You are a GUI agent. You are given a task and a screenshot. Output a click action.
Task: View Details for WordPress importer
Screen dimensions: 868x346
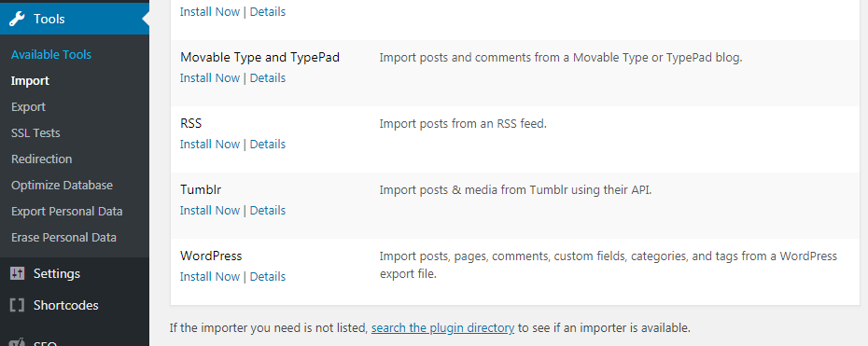[268, 276]
